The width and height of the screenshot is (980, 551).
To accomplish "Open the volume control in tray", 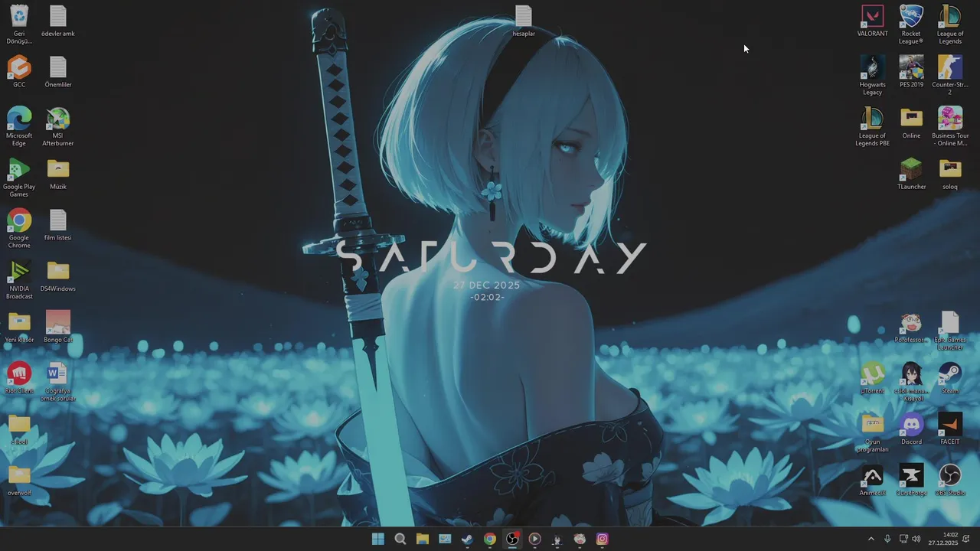I will (916, 539).
